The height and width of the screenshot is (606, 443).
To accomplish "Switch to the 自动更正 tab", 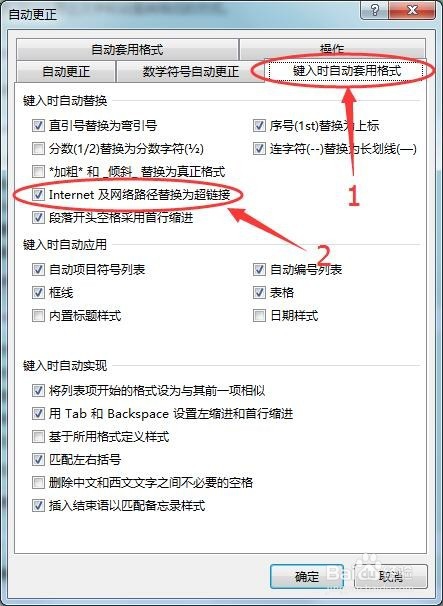I will pos(66,71).
